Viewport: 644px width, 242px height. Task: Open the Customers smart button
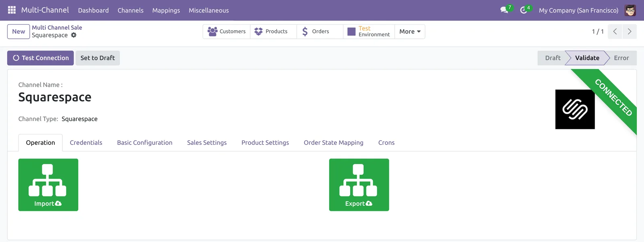(227, 31)
